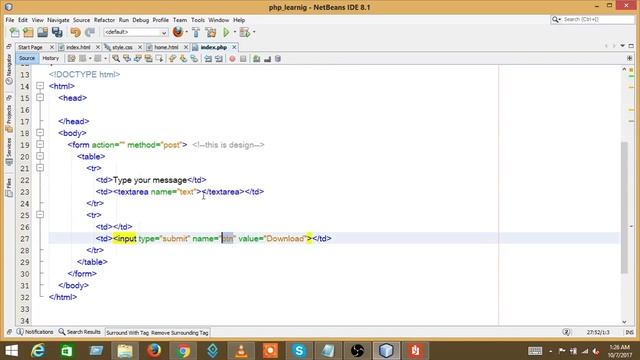Viewport: 640px width, 360px height.
Task: Open the Refactor menu
Action: coord(104,20)
